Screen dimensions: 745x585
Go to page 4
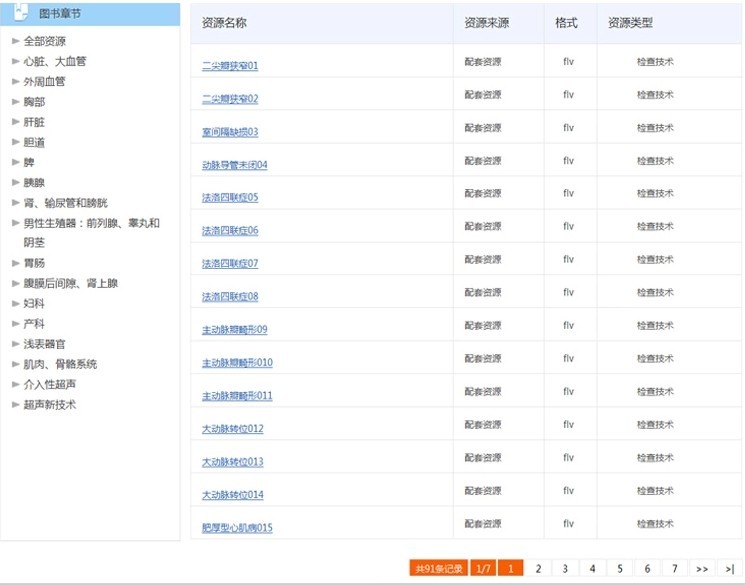[x=592, y=568]
